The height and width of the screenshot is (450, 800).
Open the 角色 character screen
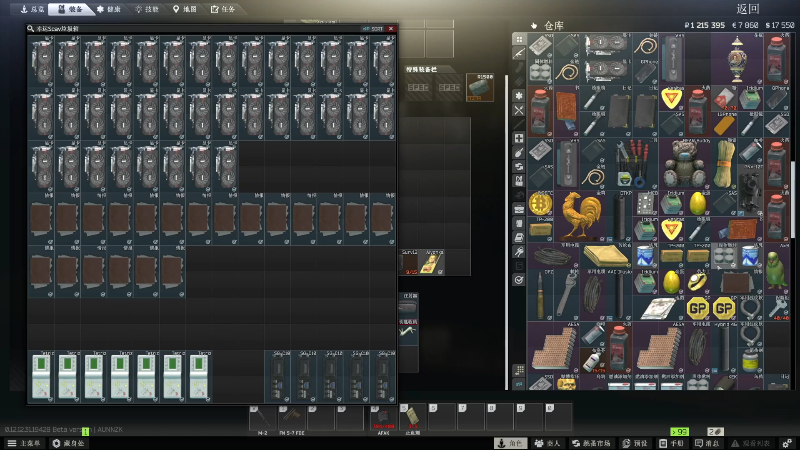point(510,443)
